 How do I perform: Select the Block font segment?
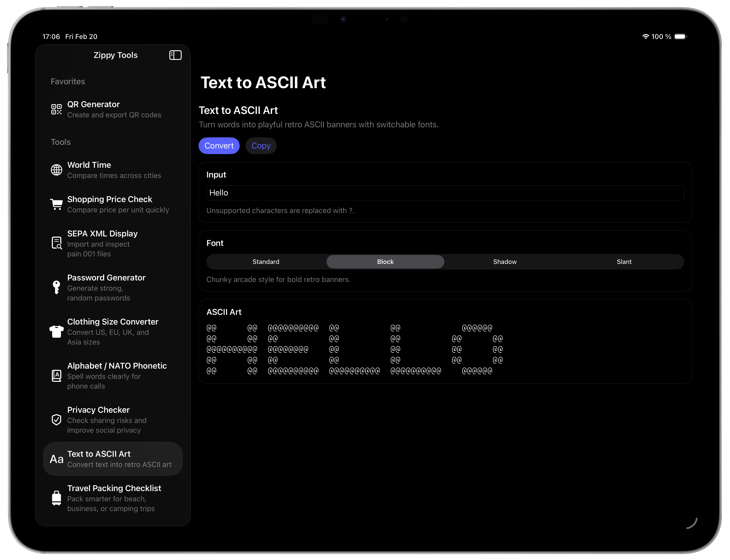click(385, 262)
